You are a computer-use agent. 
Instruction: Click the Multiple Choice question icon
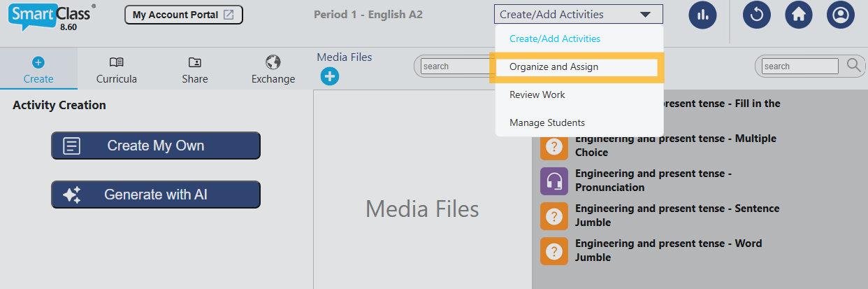554,146
